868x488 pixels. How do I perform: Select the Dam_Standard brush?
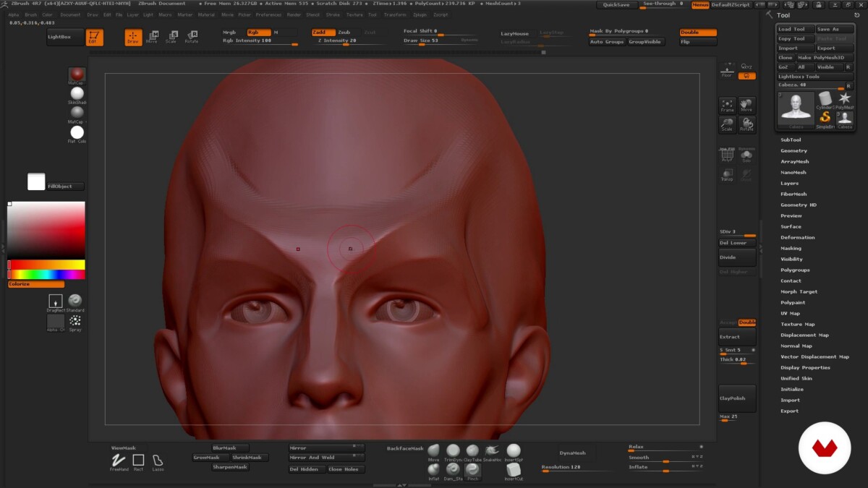[453, 470]
